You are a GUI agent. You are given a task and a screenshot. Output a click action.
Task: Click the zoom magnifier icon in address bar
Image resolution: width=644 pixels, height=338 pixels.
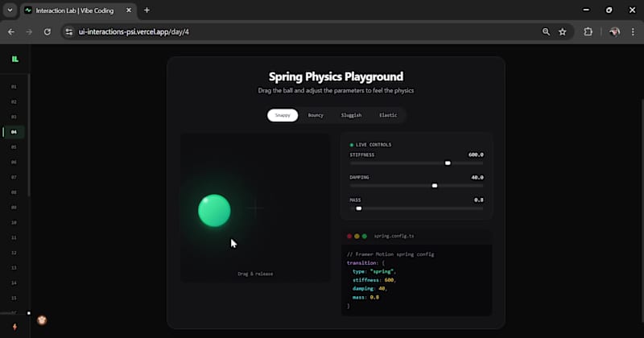pos(546,31)
